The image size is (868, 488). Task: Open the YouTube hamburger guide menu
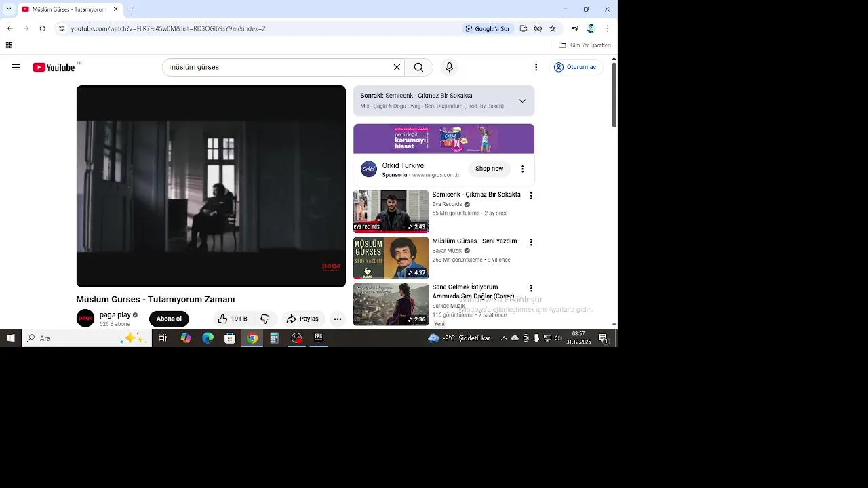coord(16,67)
